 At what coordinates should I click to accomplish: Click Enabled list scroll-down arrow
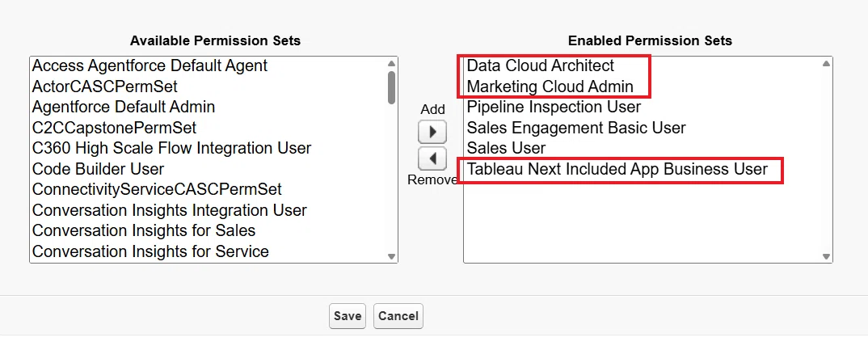coord(826,256)
